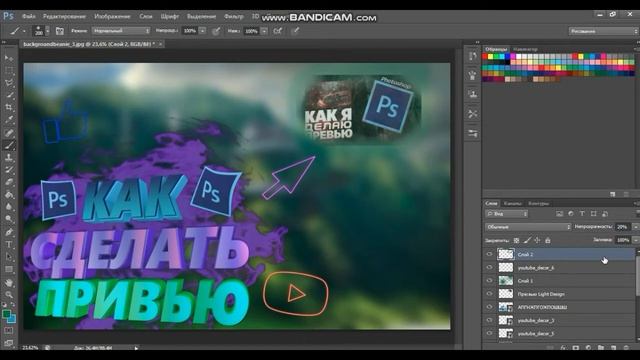Add a layer mask from the Layers panel footer
Image resolution: width=640 pixels, height=360 pixels.
[x=576, y=348]
